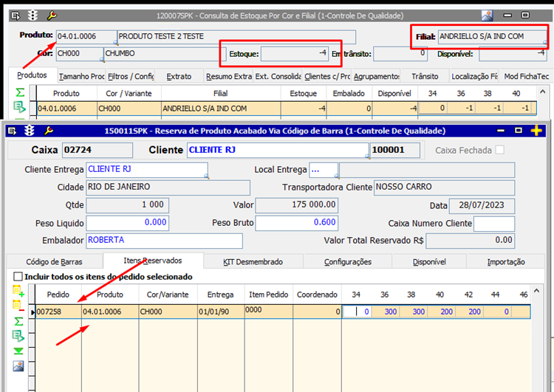This screenshot has width=554, height=392.
Task: Open the Cliente lookup field showing CLIENTE RJ
Action: [x=277, y=150]
